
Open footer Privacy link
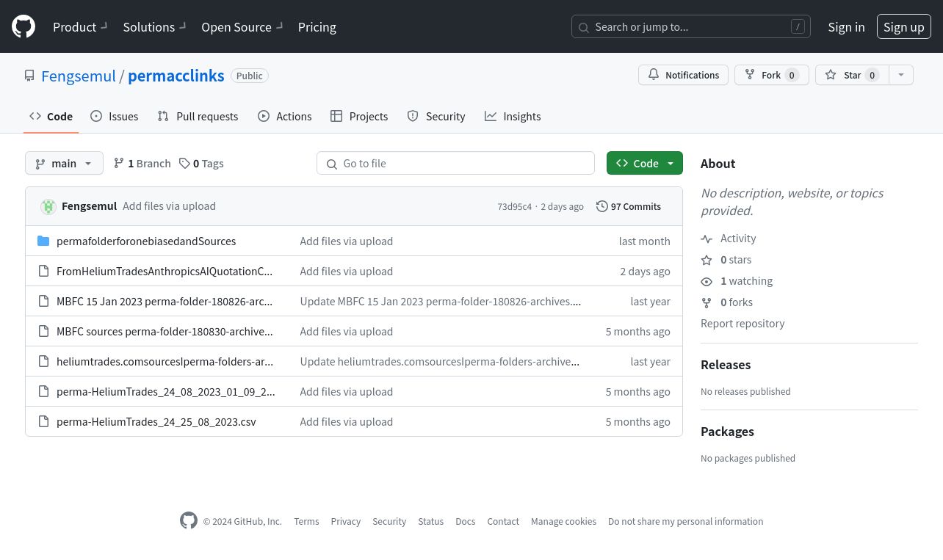pyautogui.click(x=345, y=521)
